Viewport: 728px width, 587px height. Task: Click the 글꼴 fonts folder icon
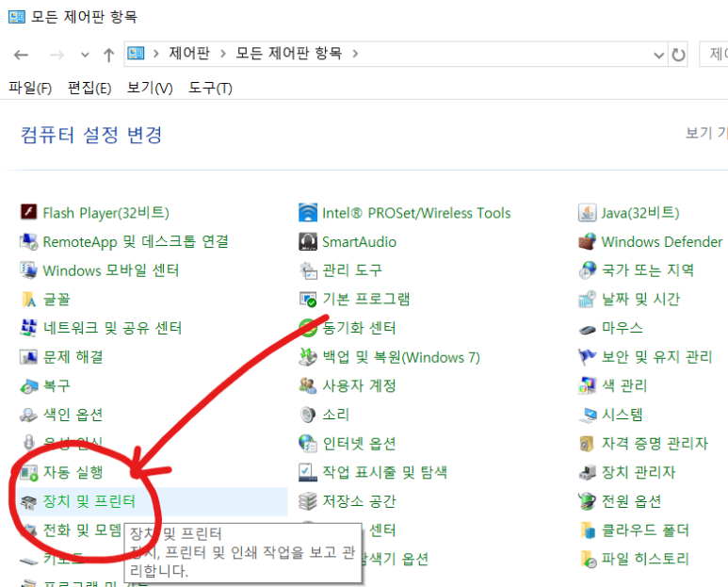(x=29, y=299)
